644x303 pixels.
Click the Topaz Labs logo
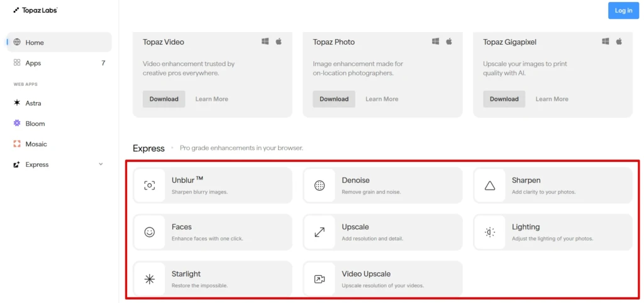(35, 10)
